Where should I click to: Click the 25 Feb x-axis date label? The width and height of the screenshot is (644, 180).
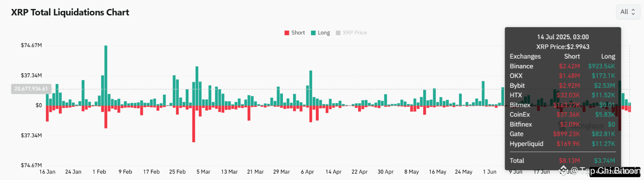click(177, 172)
